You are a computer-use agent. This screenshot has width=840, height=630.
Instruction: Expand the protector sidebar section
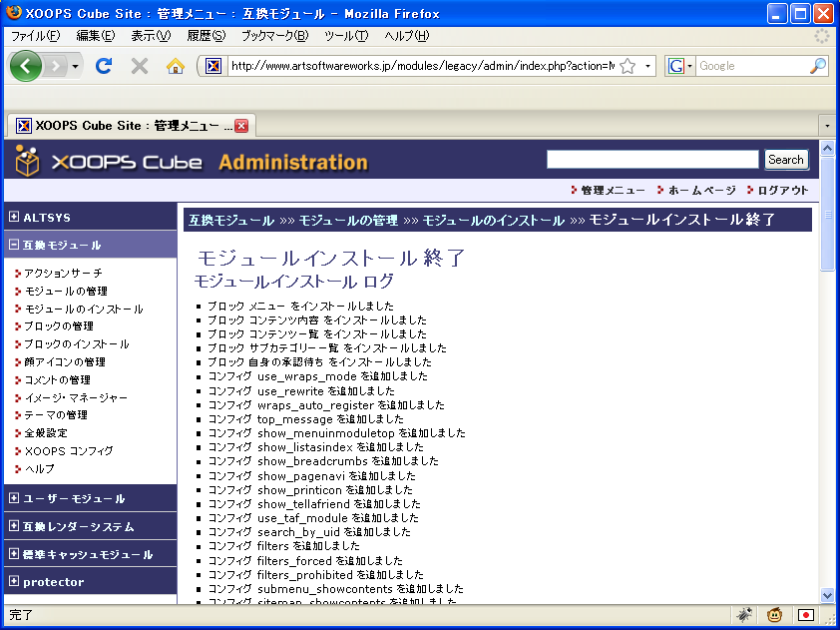point(14,581)
